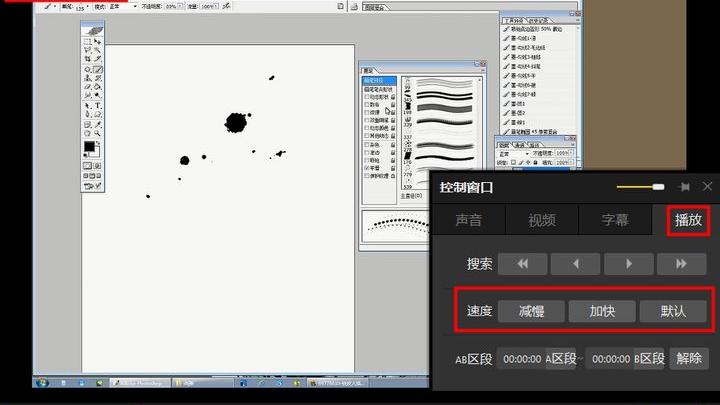
Task: Open the 字幕 subtitle tab
Action: pos(615,220)
